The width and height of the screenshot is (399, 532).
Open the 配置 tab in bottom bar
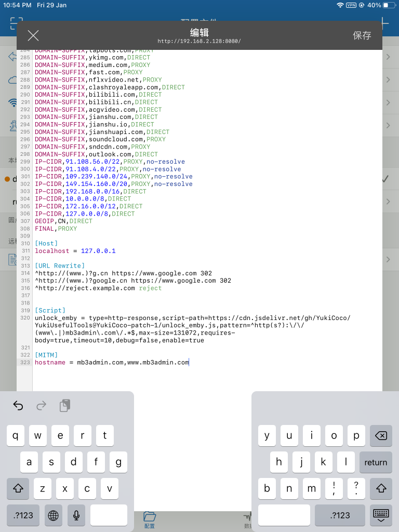point(150,519)
